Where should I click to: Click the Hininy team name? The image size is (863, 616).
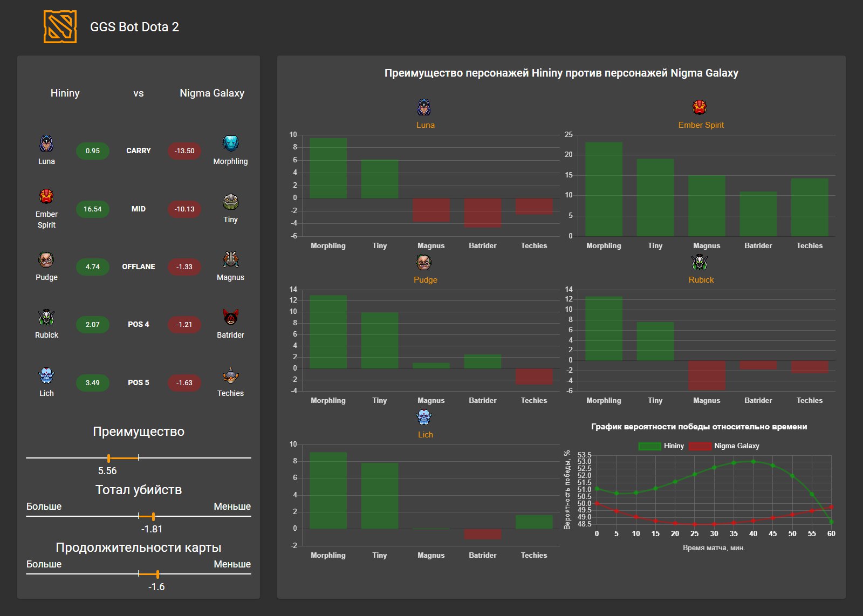click(x=65, y=93)
